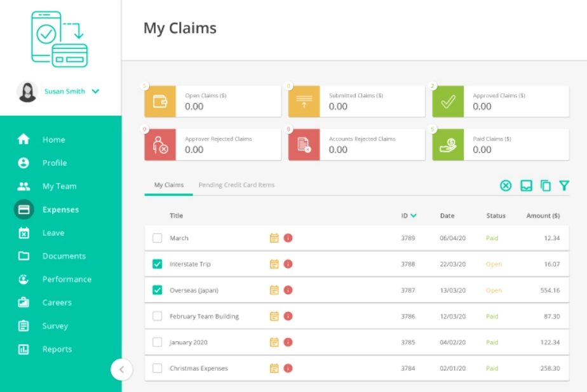Open the Paid Claims ($) summary card
587x392 pixels.
click(501, 144)
